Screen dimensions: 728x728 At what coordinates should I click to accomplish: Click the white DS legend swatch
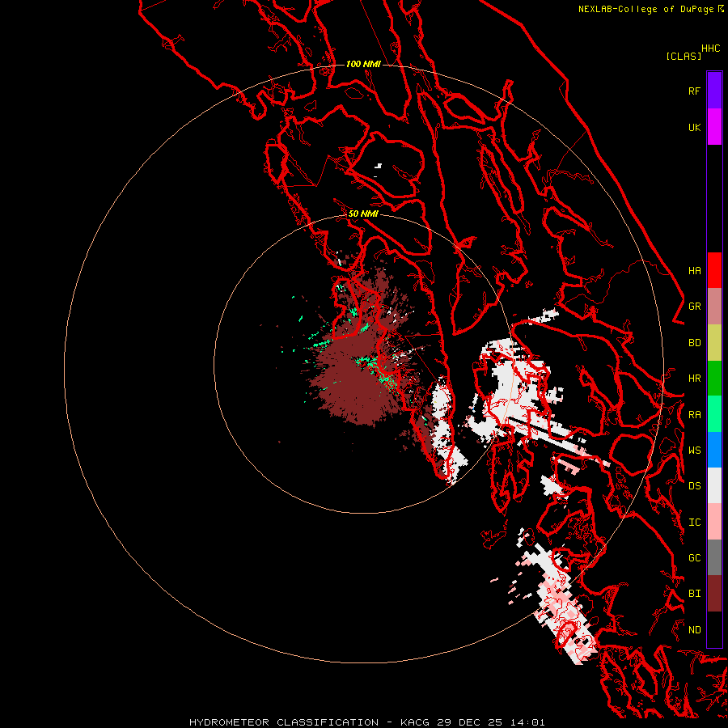pyautogui.click(x=714, y=485)
